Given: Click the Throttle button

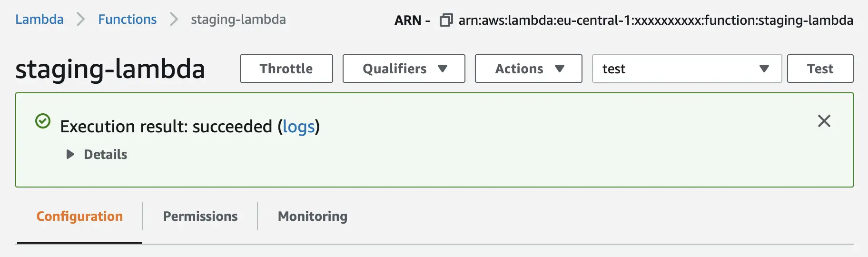Looking at the screenshot, I should [x=286, y=69].
